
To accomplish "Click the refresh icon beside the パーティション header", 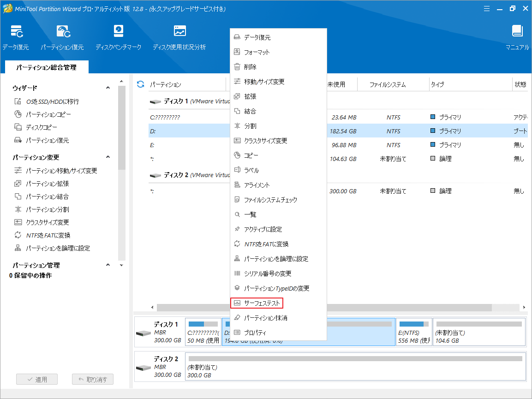I will point(141,84).
